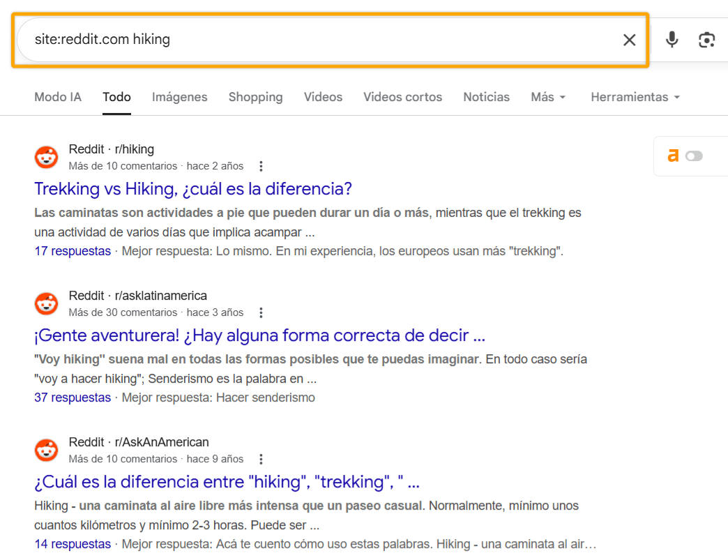Click the '14 respuestas' link
The width and height of the screenshot is (728, 560).
point(73,544)
